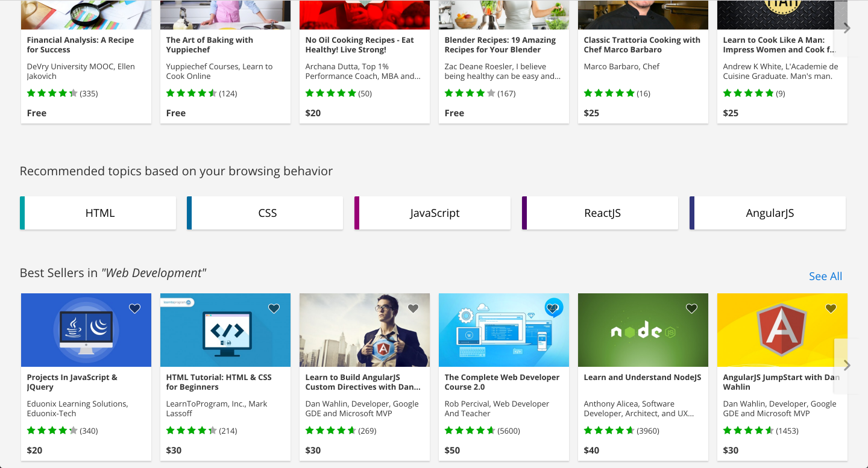Open Financial Analysis: A Recipe for Success title
Screen dimensions: 868x468
pyautogui.click(x=80, y=45)
